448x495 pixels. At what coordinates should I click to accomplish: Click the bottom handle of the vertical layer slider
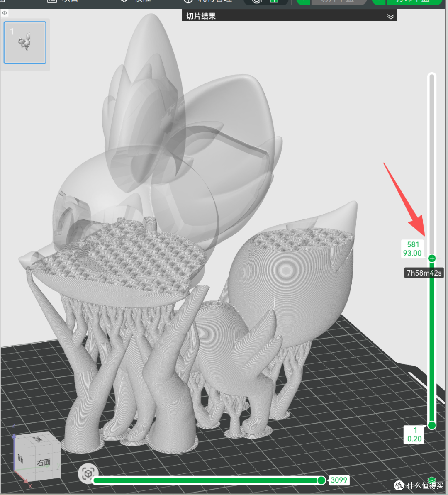click(x=432, y=425)
